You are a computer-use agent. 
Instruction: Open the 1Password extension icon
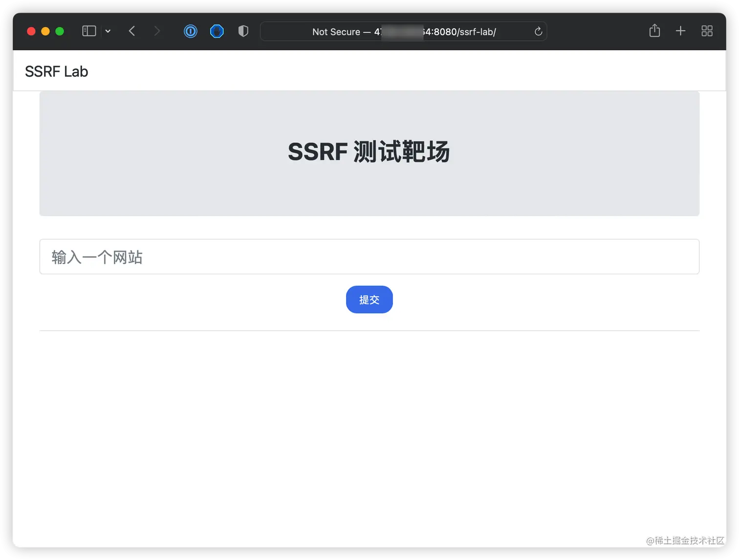191,31
